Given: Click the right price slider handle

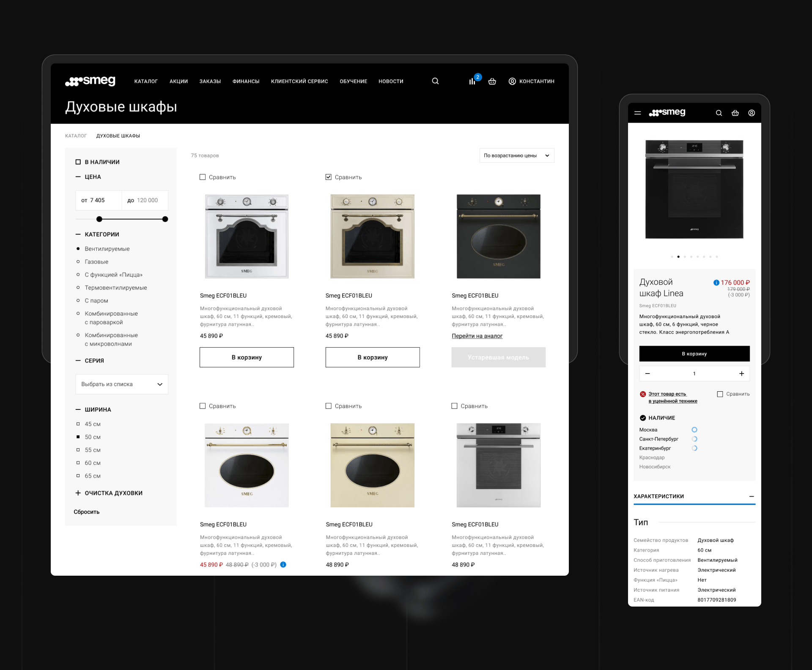Looking at the screenshot, I should (x=165, y=219).
